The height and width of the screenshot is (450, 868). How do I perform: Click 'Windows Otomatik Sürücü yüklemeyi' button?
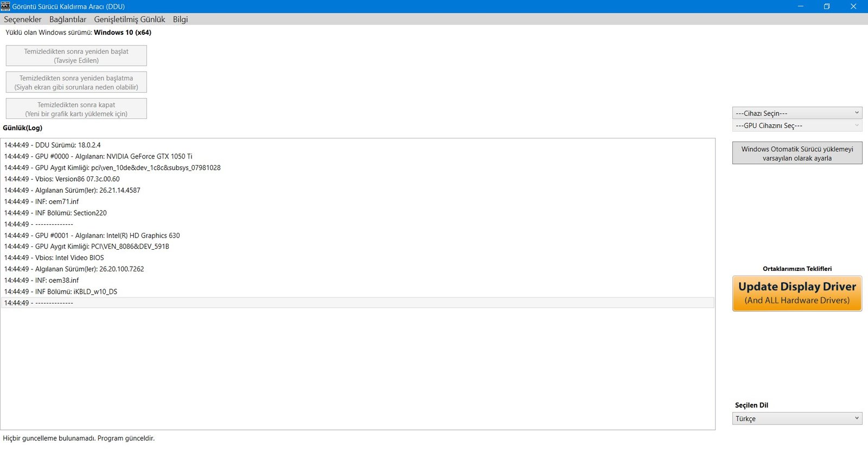coord(797,154)
